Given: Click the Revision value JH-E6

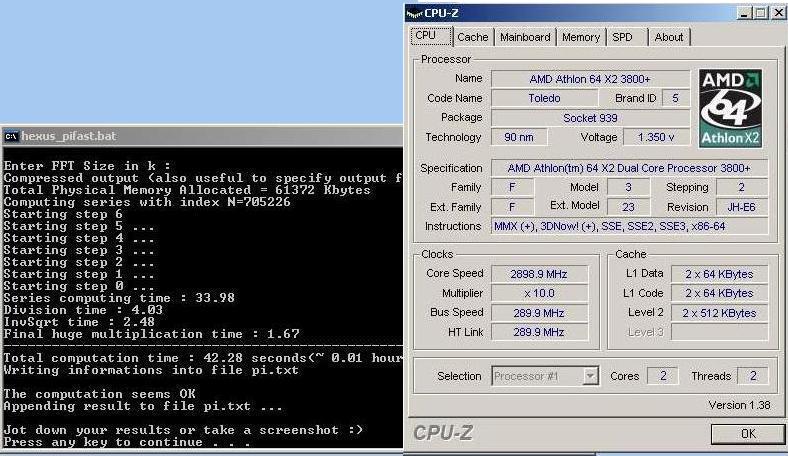Looking at the screenshot, I should click(x=741, y=207).
